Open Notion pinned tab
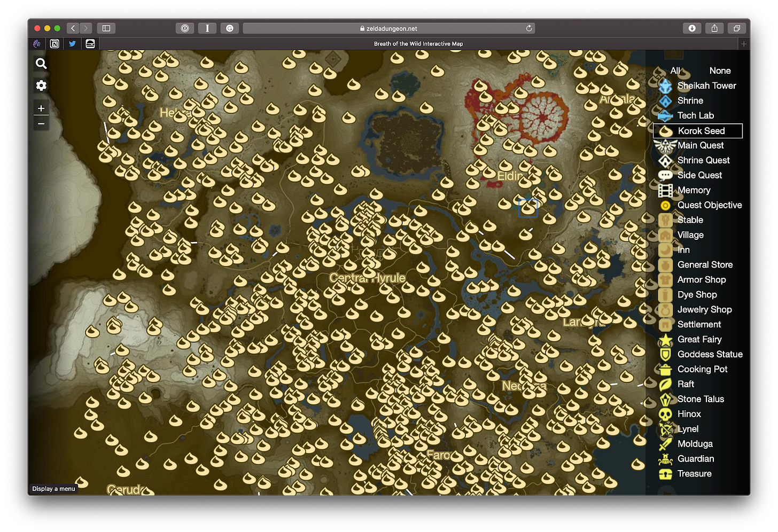The height and width of the screenshot is (532, 778). tap(55, 44)
